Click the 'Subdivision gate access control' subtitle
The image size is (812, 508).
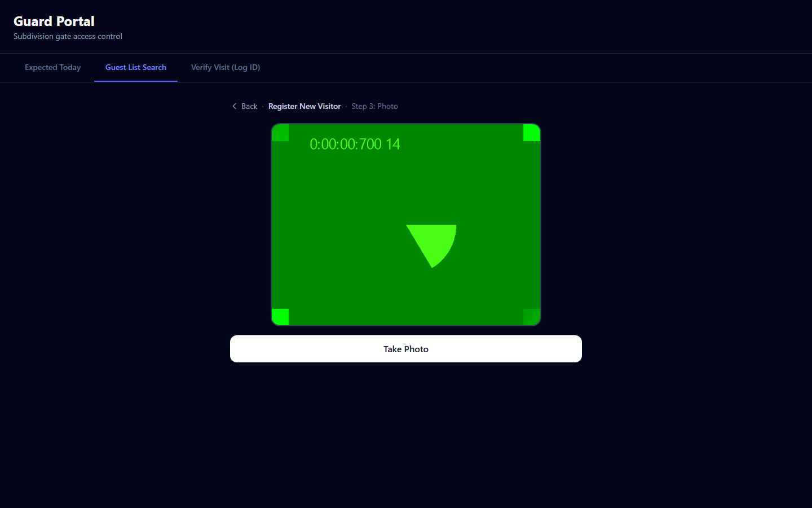pos(68,36)
